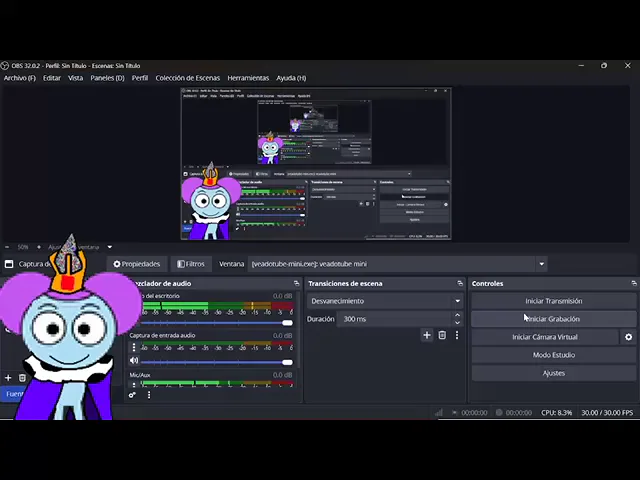Open the Paneles (D) menu
The width and height of the screenshot is (640, 480).
[x=107, y=78]
